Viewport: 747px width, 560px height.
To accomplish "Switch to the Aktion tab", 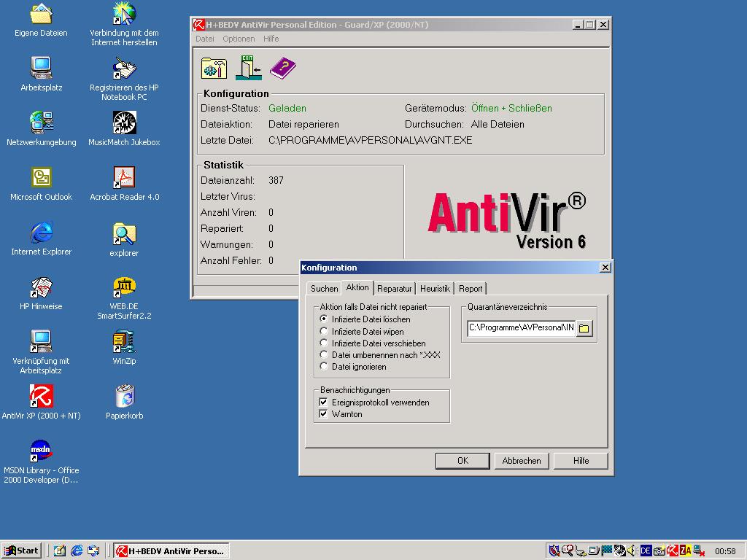I will (x=357, y=287).
